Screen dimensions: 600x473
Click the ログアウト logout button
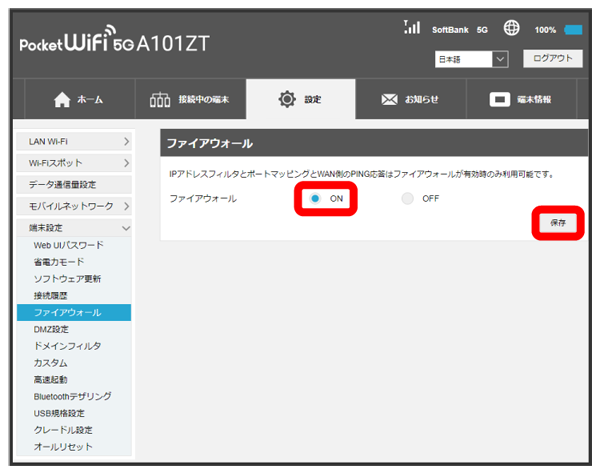pos(551,59)
